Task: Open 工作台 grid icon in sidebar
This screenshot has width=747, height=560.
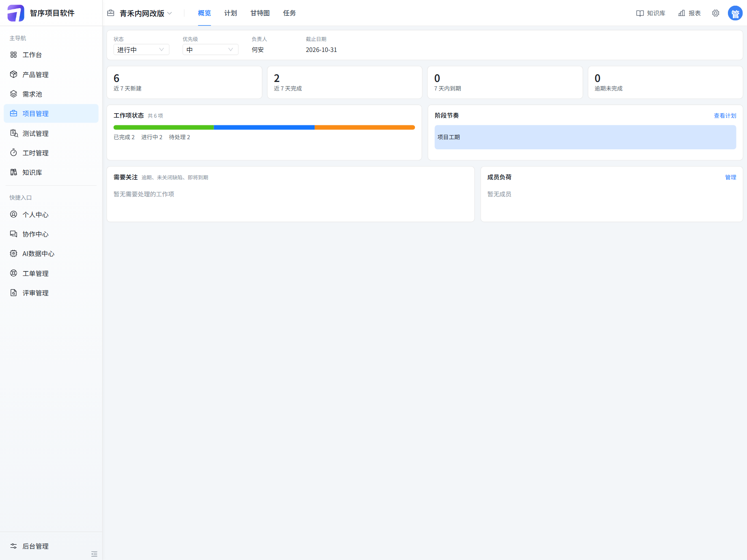Action: (13, 55)
